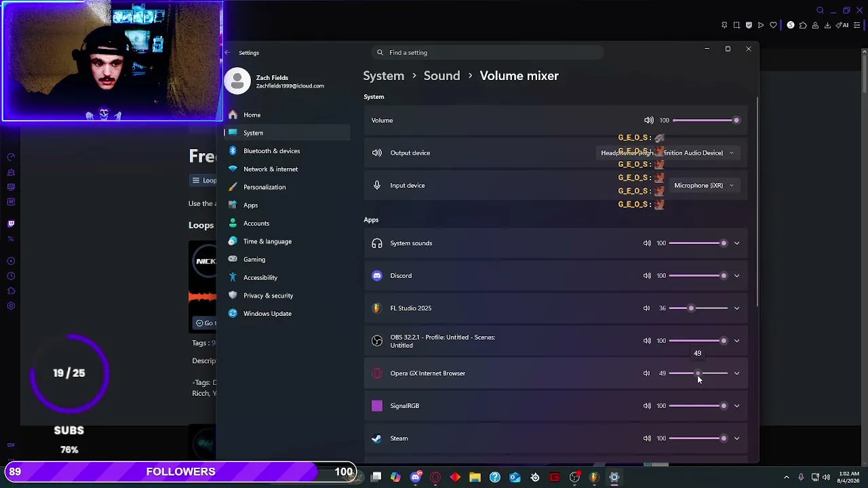Mute Steam app volume
The width and height of the screenshot is (868, 488).
click(647, 439)
